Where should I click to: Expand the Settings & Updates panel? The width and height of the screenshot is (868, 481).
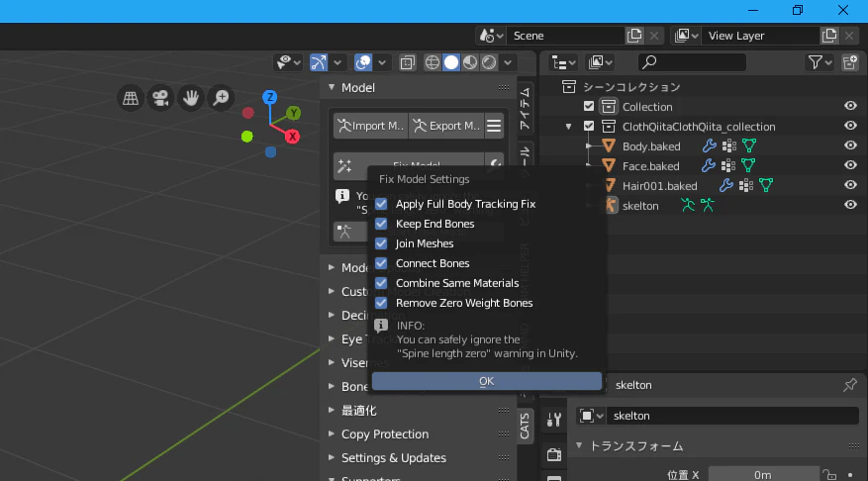click(x=332, y=458)
